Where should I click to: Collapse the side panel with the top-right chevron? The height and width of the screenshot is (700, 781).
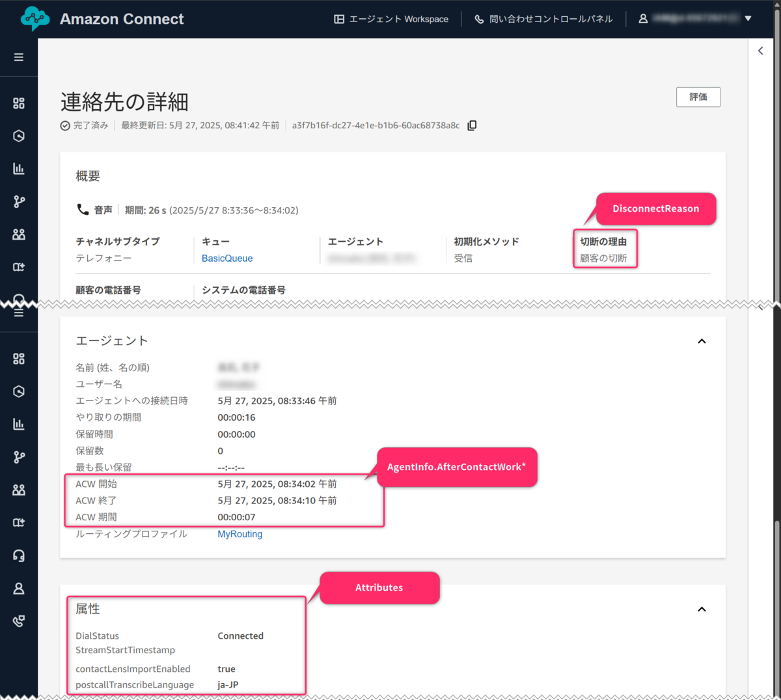760,51
